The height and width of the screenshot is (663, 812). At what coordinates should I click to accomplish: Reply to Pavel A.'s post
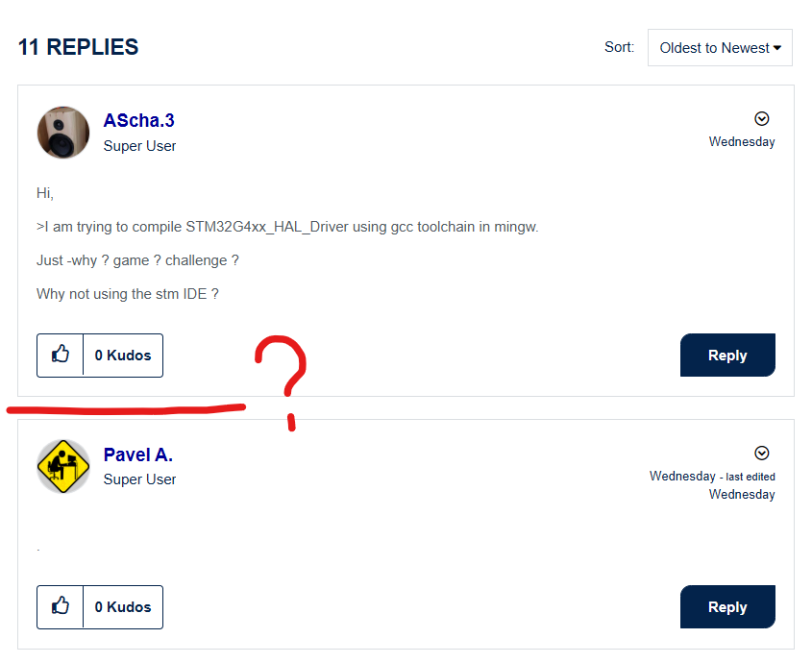click(727, 607)
